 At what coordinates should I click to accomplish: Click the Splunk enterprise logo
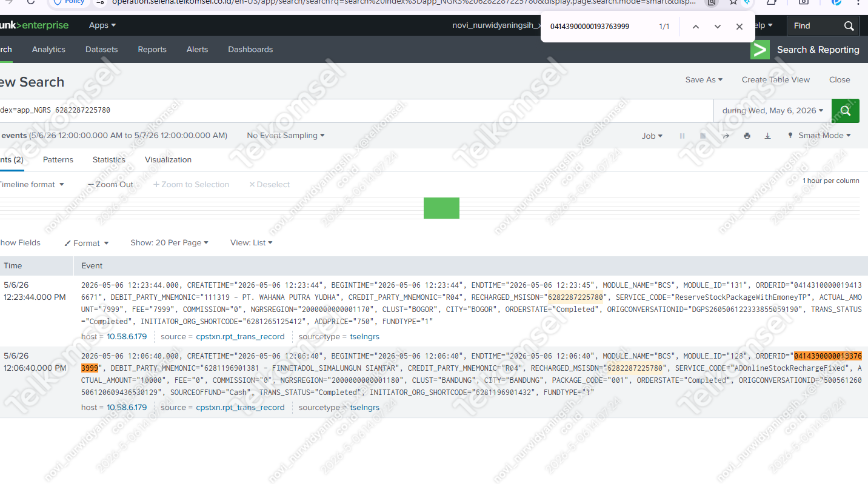click(x=34, y=25)
